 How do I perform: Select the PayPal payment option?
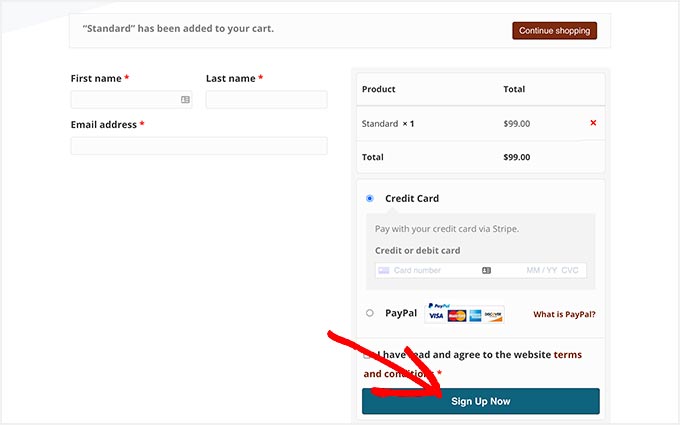pos(370,313)
